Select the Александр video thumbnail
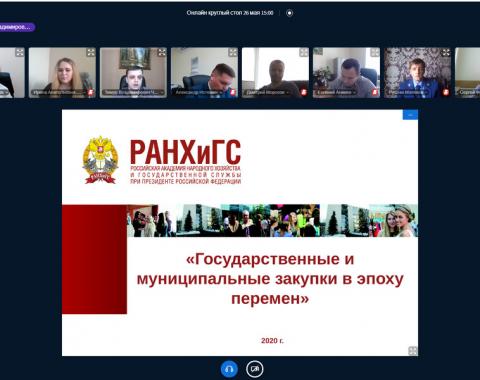Image resolution: width=480 pixels, height=380 pixels. (x=204, y=73)
